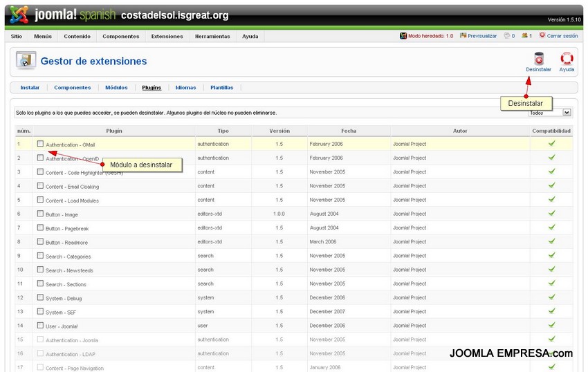Click the version 1.0.0 cell
588x372 pixels.
click(279, 214)
